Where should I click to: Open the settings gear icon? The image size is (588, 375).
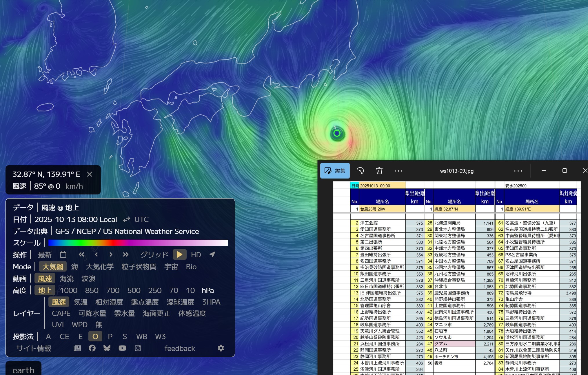pyautogui.click(x=221, y=348)
